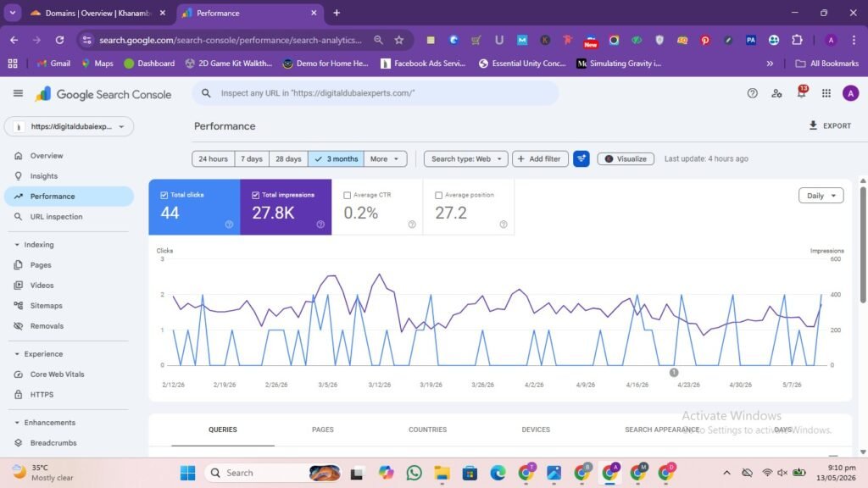Screen dimensions: 868x488
Task: Open the Pinterest extension icon
Action: [704, 40]
